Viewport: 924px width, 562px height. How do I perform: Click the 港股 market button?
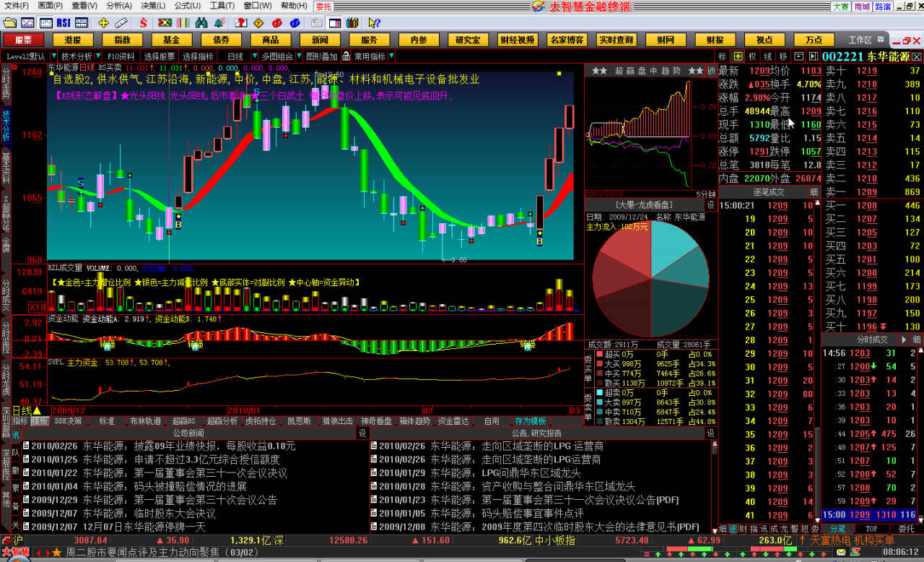coord(72,40)
